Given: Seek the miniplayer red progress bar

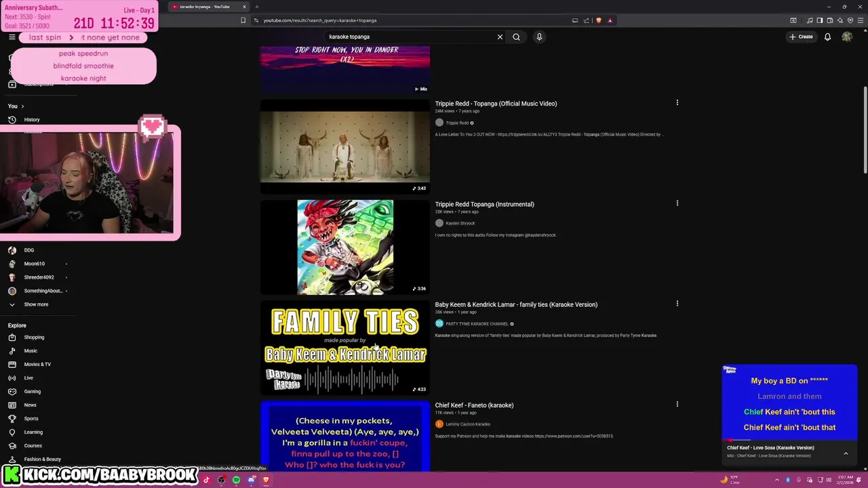Looking at the screenshot, I should [x=789, y=440].
